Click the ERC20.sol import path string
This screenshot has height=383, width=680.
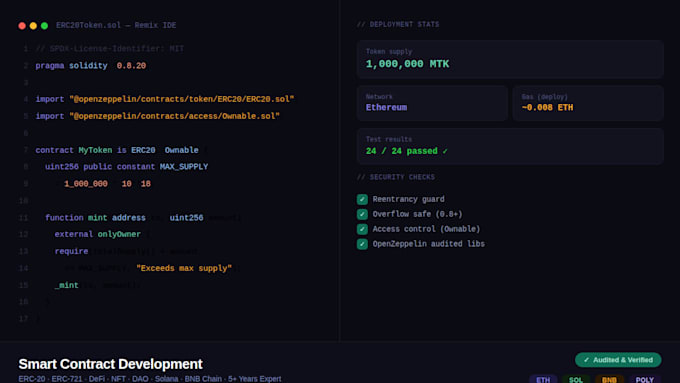[182, 99]
